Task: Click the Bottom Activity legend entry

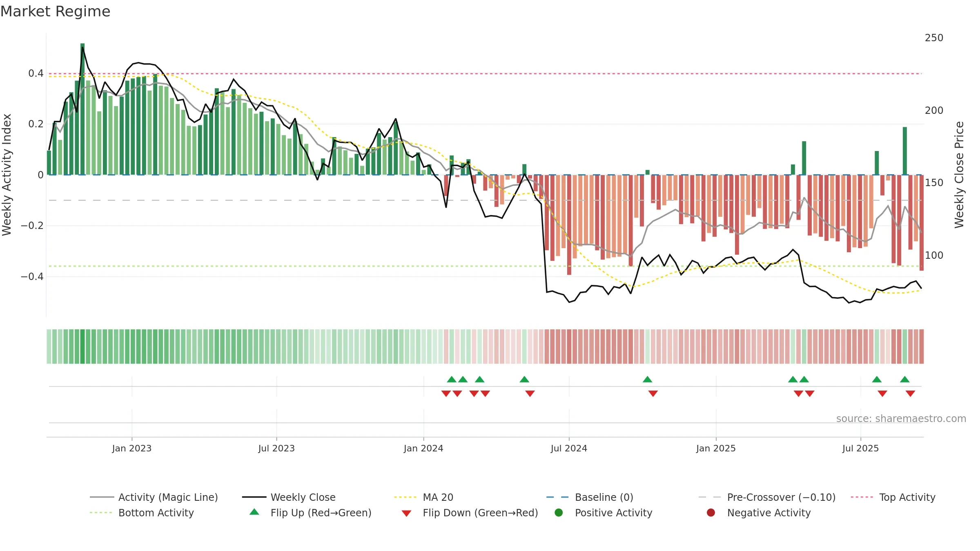Action: [142, 513]
